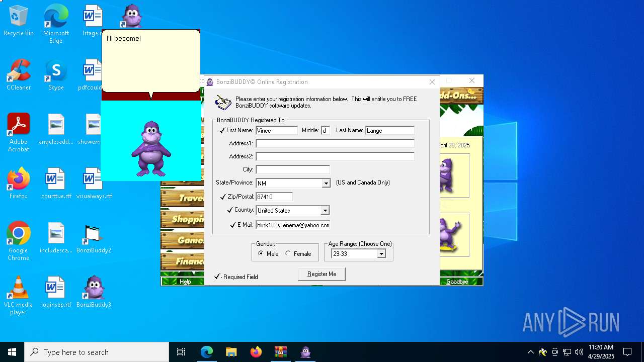Open the volume control in system tray
Screen dimensions: 644x362
coord(579,352)
